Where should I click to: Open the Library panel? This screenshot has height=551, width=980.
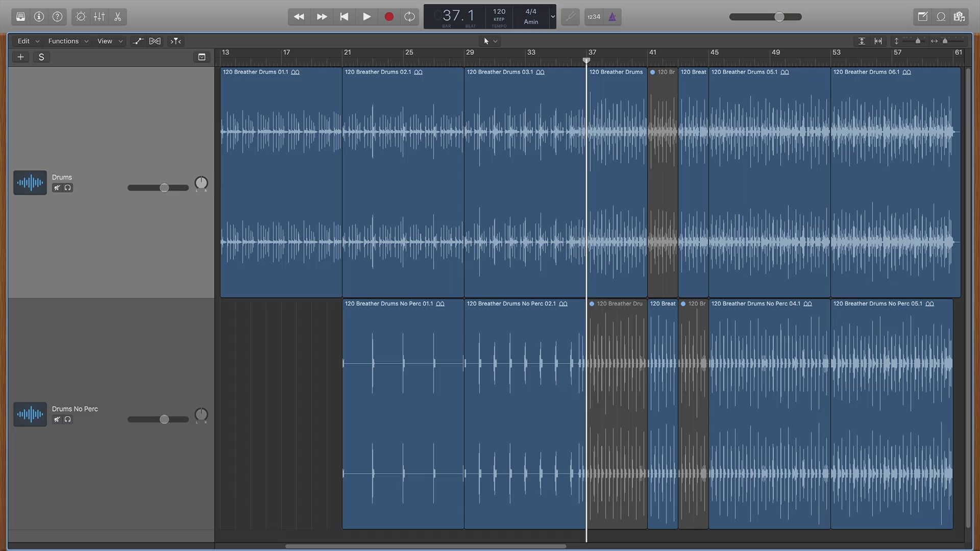[20, 17]
